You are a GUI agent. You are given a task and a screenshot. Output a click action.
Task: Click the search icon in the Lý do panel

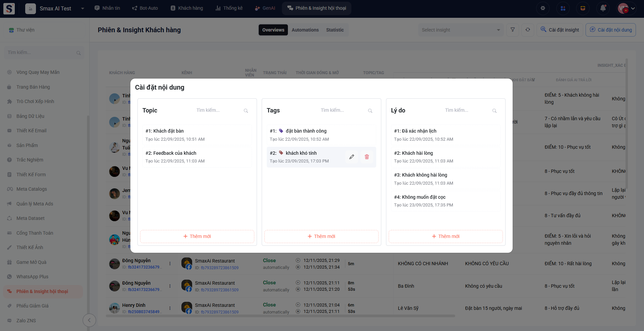pos(494,111)
